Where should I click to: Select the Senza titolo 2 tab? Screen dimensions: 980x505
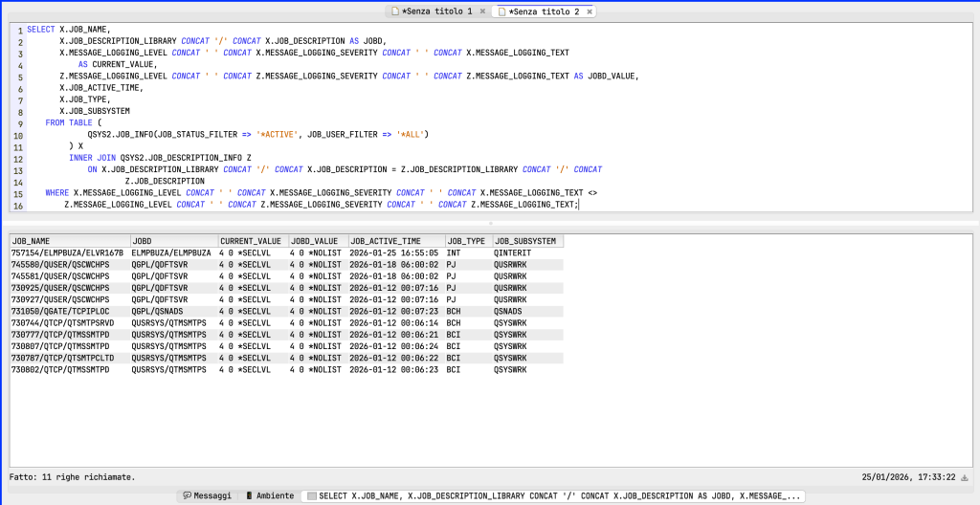[x=544, y=11]
